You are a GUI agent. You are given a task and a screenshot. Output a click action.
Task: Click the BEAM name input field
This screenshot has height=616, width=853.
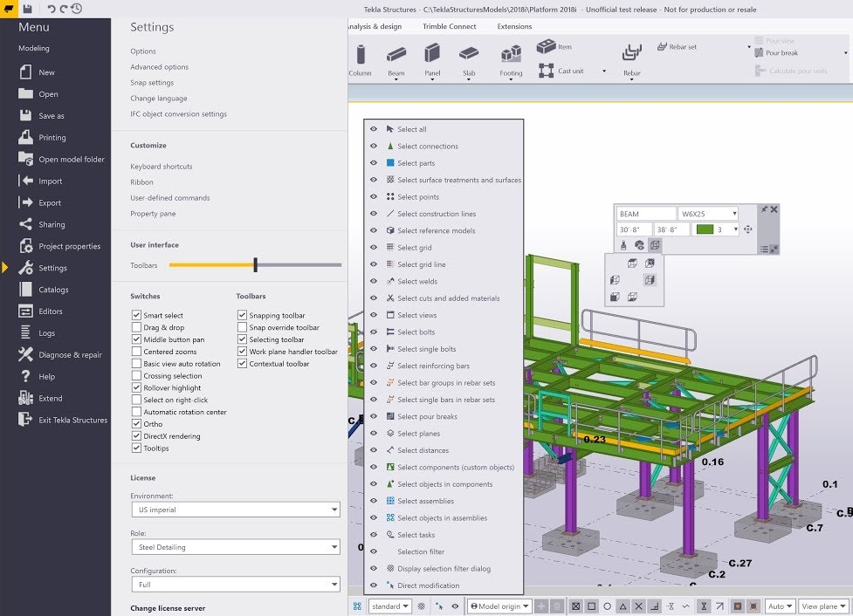(643, 212)
